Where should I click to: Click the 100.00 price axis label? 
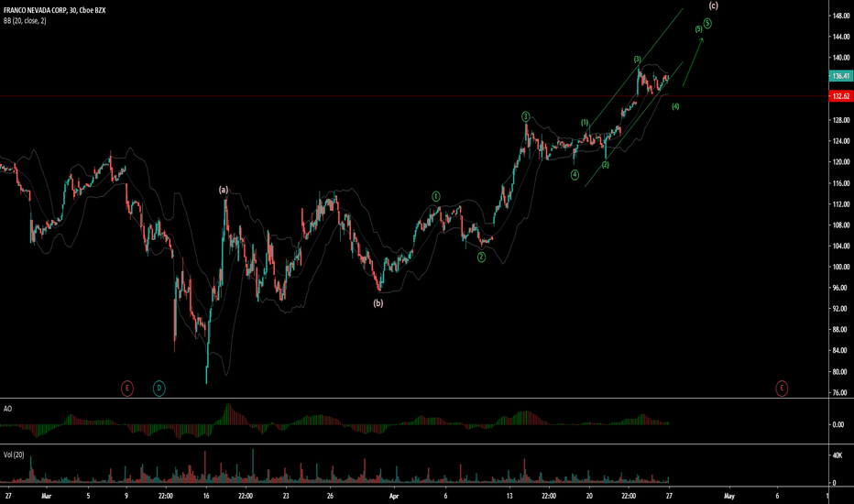(841, 267)
